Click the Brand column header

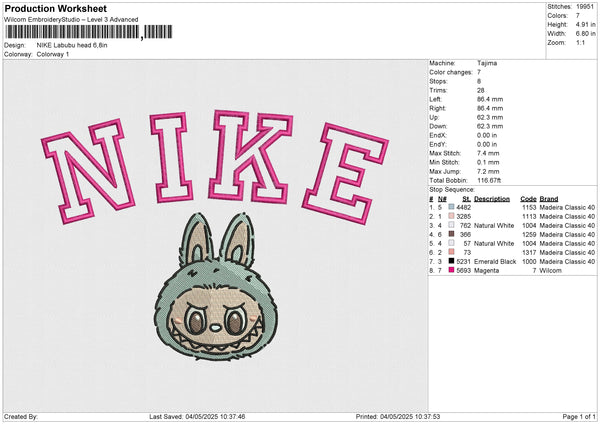click(550, 198)
